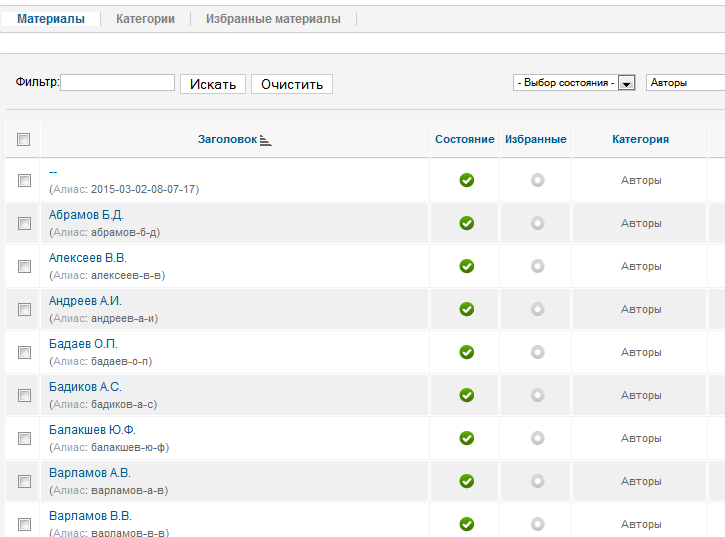Tick the checkbox for Варламов В.В.

25,525
